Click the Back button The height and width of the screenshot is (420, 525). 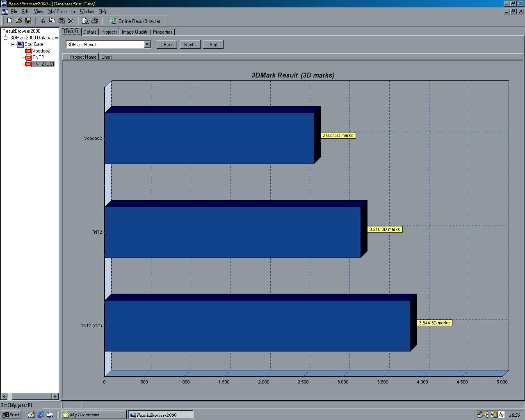pos(167,44)
